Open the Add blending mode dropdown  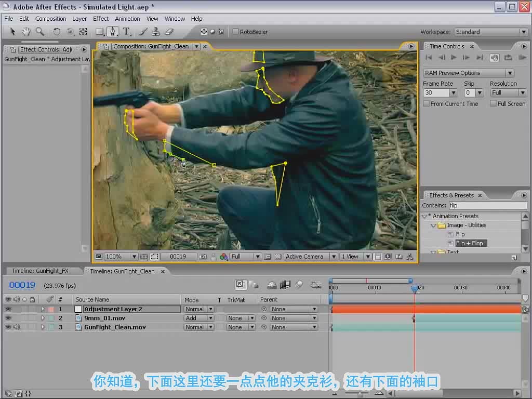click(199, 318)
